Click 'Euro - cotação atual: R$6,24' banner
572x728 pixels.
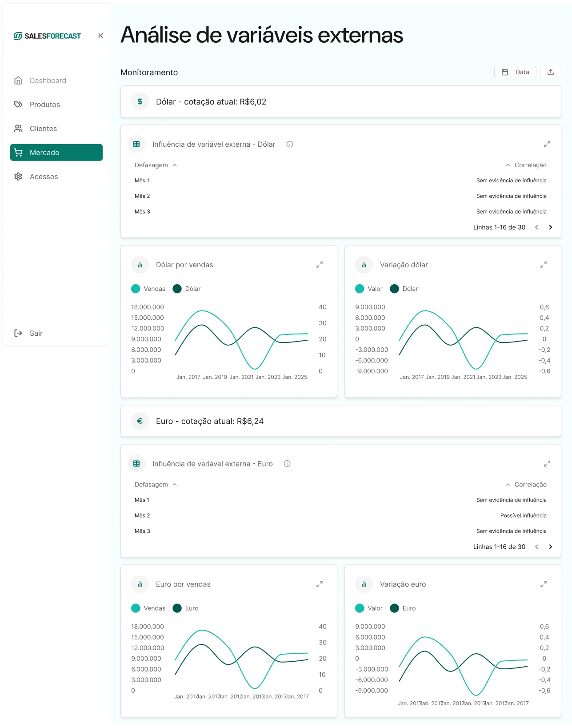click(341, 421)
